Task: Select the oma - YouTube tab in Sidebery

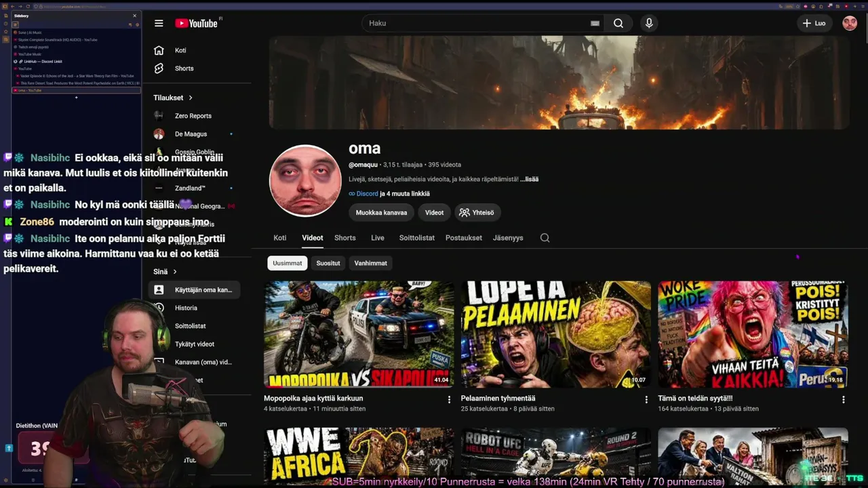Action: [76, 90]
